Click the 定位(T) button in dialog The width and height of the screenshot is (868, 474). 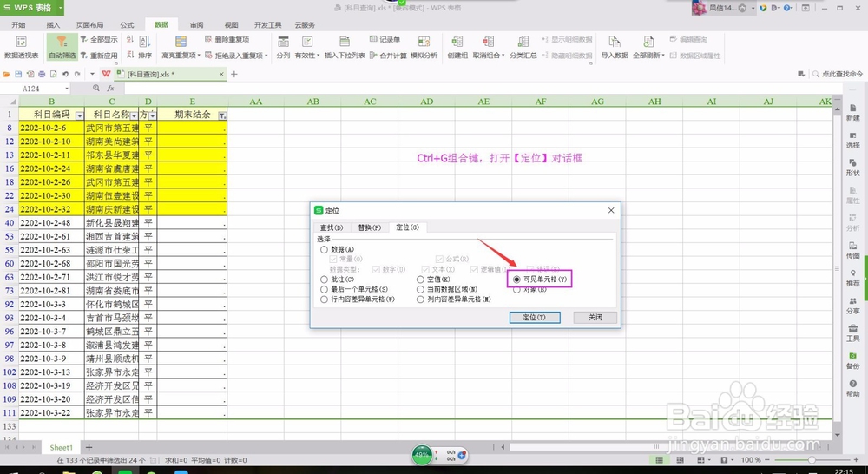(x=534, y=317)
